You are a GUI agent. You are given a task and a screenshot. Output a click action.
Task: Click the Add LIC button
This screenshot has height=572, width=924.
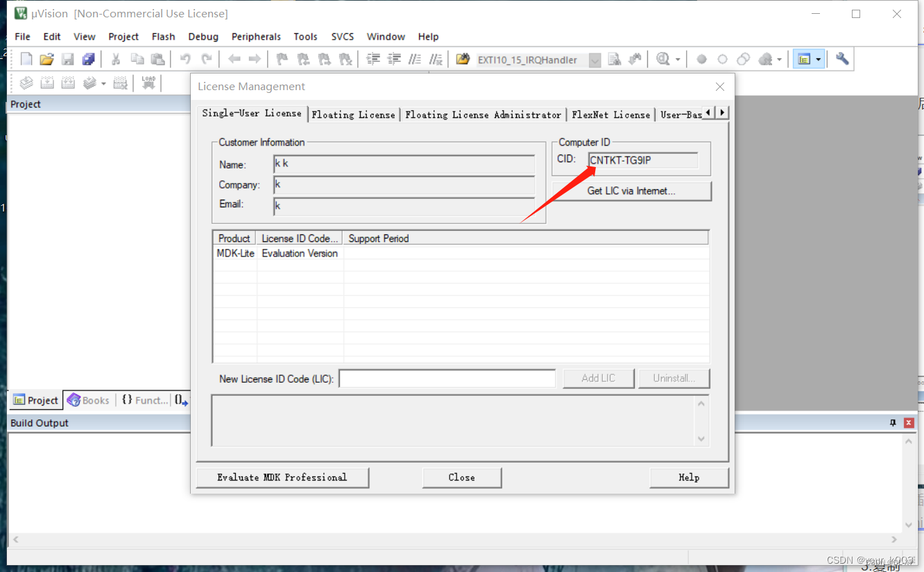(x=599, y=378)
